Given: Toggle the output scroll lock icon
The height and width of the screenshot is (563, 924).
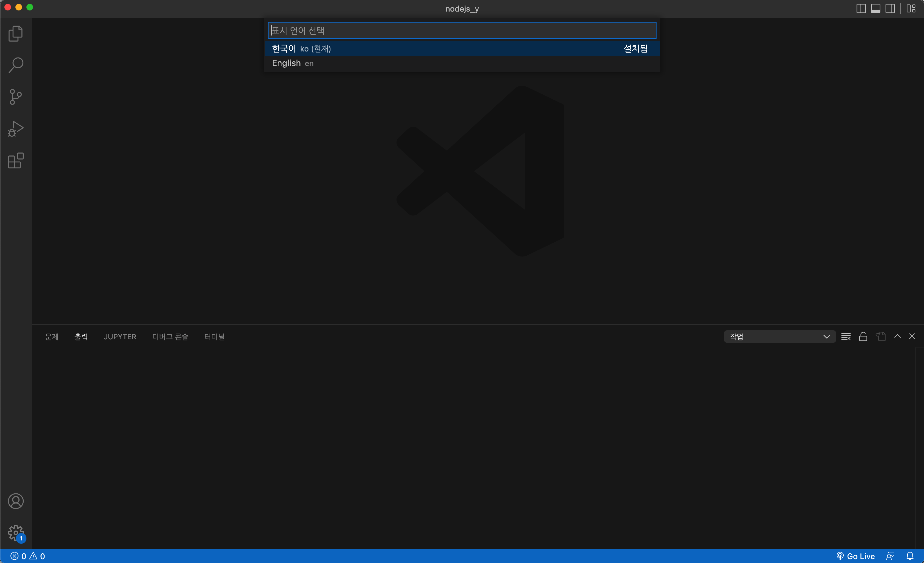Looking at the screenshot, I should point(863,337).
